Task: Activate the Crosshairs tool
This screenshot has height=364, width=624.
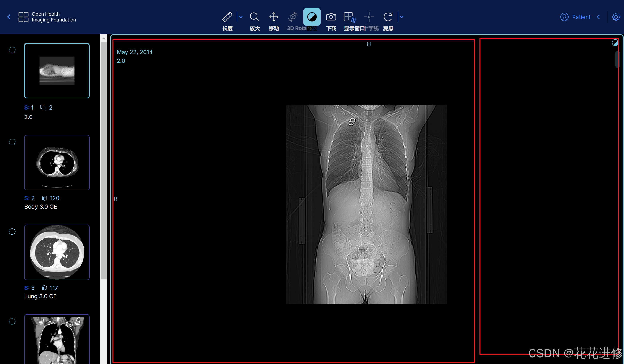Action: 369,17
